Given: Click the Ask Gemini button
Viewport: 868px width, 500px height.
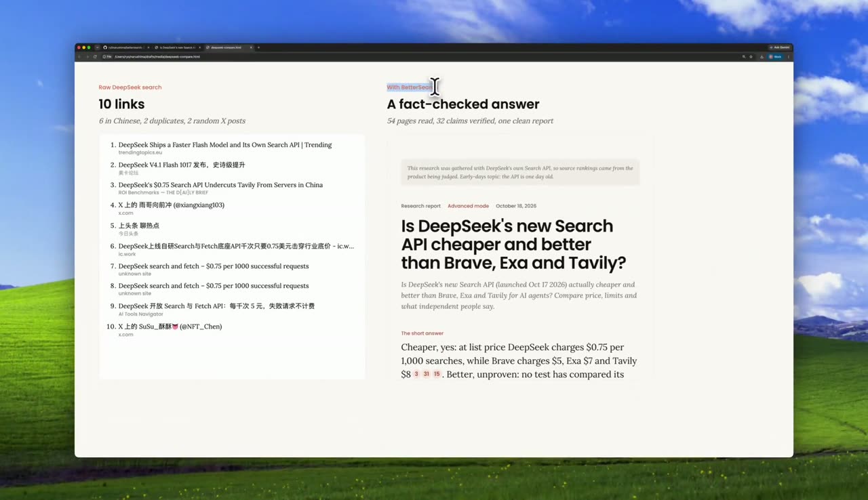Looking at the screenshot, I should pos(780,47).
